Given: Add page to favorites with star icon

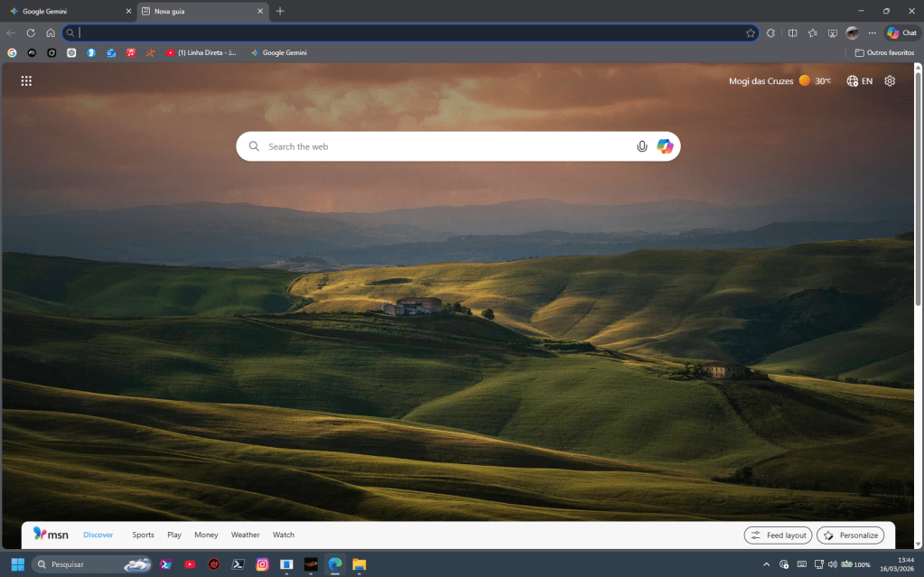Looking at the screenshot, I should [x=751, y=33].
